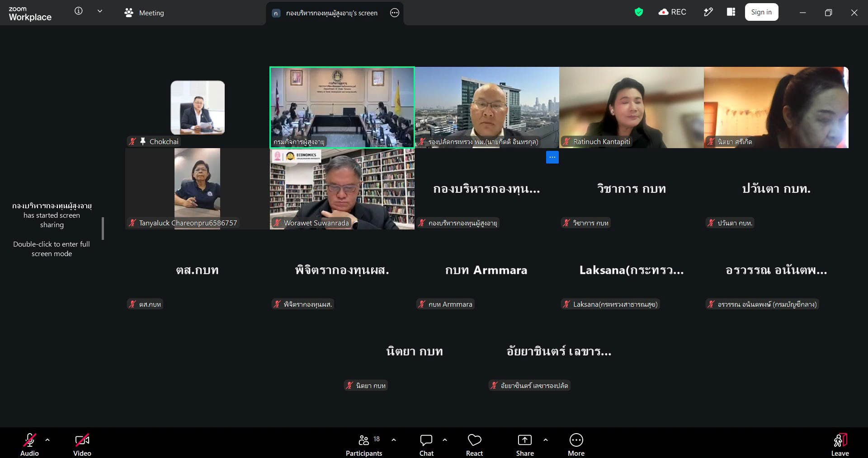The height and width of the screenshot is (458, 868).
Task: Open the annotate pen icon
Action: [708, 12]
